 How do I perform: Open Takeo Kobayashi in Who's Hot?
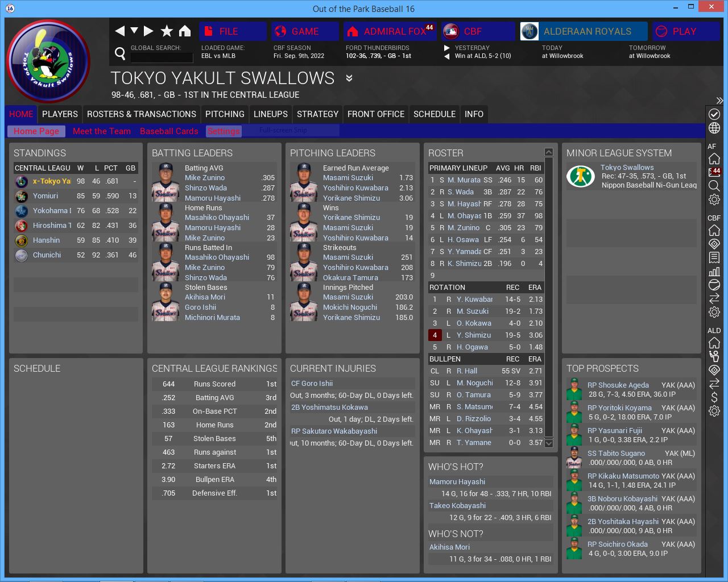[458, 506]
